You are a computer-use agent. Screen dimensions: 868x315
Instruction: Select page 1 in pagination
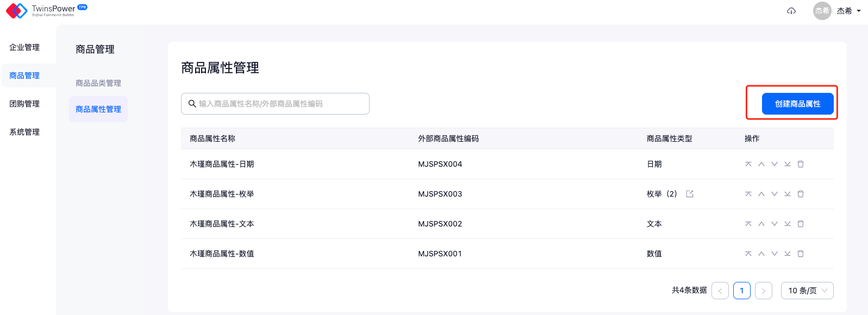pyautogui.click(x=742, y=291)
